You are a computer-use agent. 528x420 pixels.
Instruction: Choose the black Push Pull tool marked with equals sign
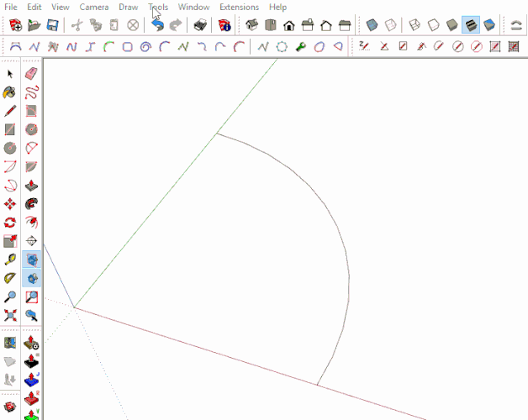tap(32, 361)
